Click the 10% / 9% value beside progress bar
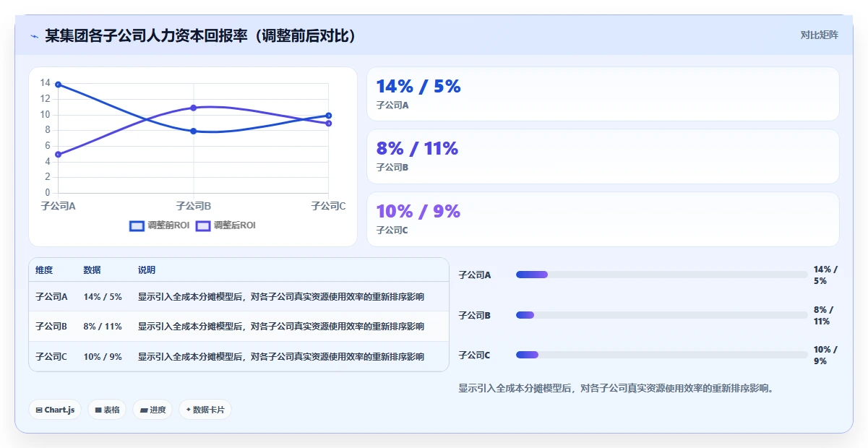Screen dimensions: 868x448 tap(825, 355)
